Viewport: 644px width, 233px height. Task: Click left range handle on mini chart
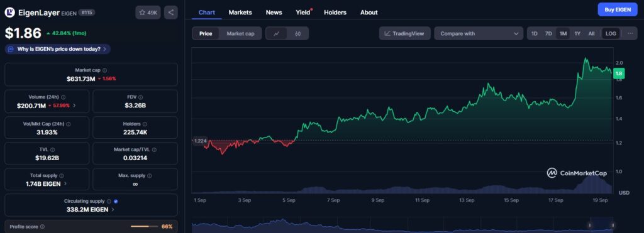(x=590, y=225)
